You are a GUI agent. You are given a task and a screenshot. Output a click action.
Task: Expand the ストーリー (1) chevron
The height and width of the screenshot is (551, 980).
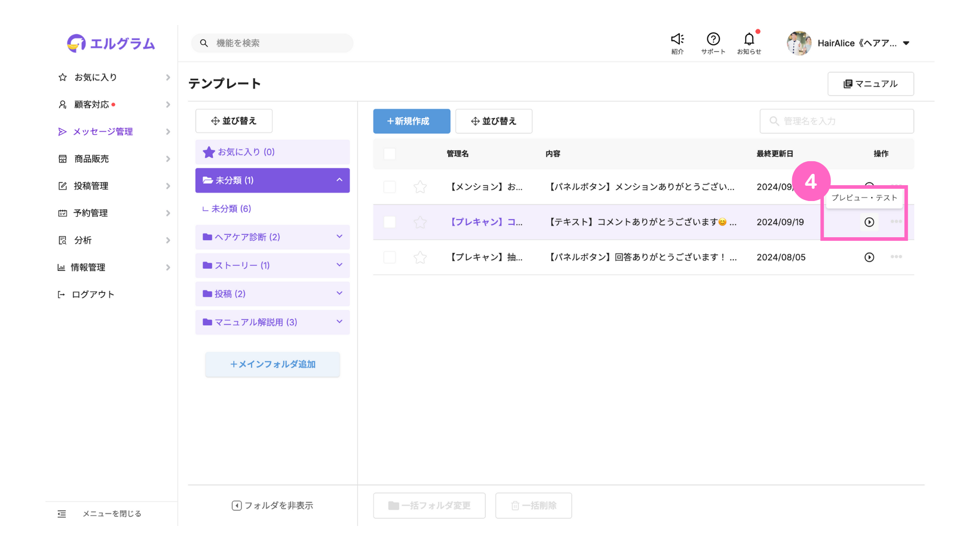(x=339, y=265)
